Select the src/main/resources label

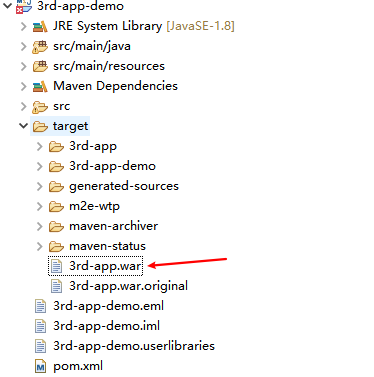[x=109, y=66]
